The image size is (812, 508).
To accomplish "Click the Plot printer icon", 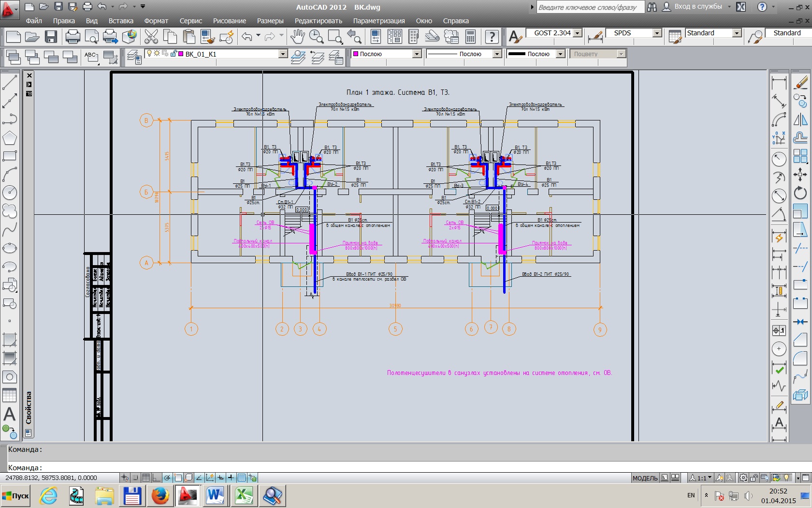I will [72, 36].
